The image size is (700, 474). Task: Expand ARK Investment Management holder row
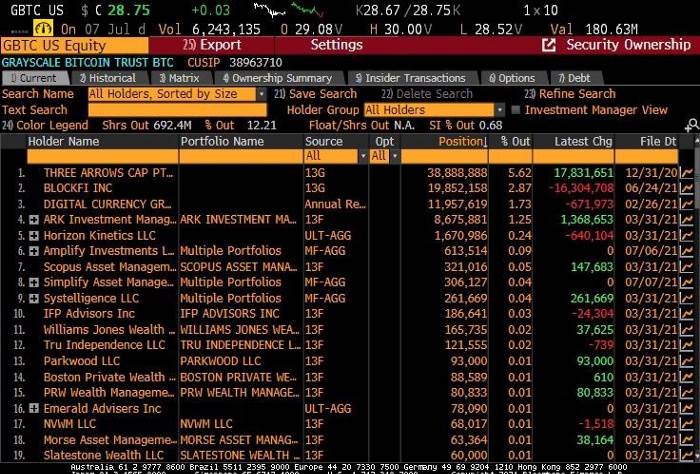pos(34,220)
